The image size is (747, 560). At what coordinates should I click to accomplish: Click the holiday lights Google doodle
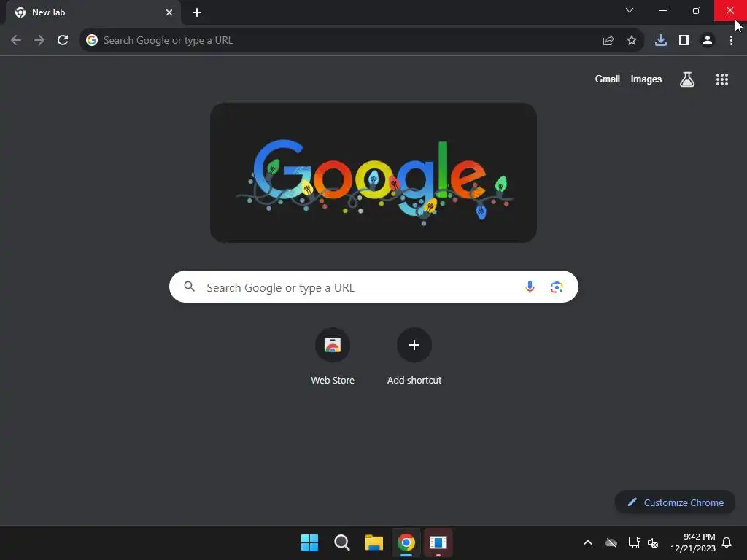coord(373,173)
